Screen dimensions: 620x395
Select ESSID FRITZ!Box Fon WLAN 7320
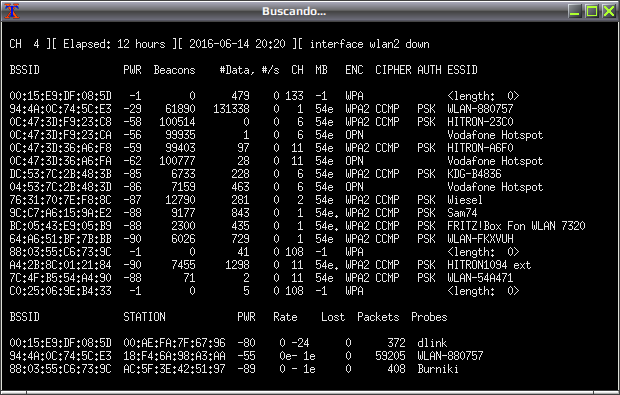[516, 226]
